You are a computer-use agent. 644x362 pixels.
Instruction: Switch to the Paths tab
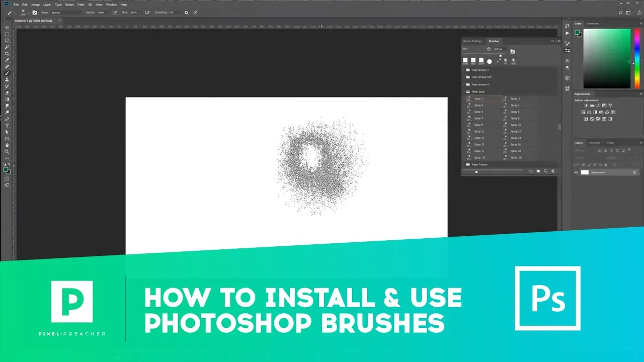(x=610, y=143)
